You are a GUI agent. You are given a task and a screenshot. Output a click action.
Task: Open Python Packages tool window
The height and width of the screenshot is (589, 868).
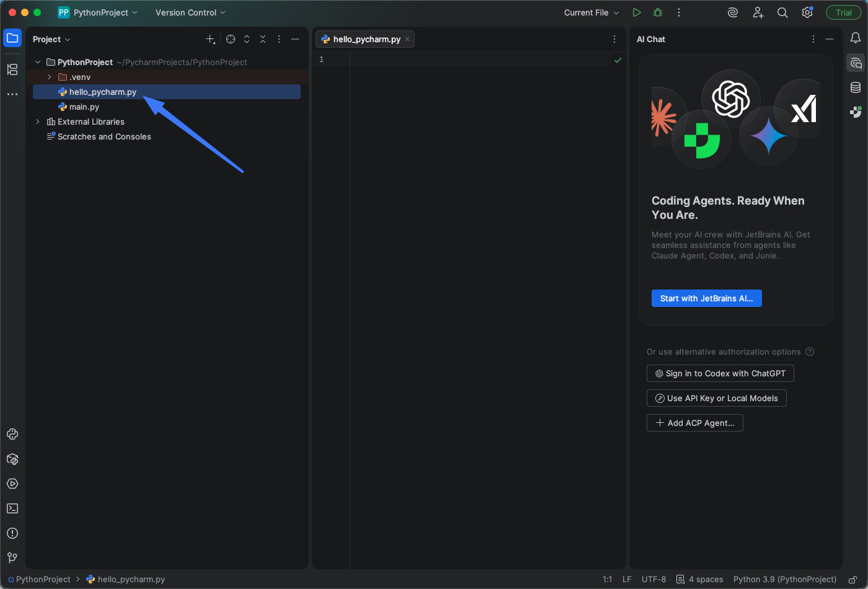coord(12,459)
